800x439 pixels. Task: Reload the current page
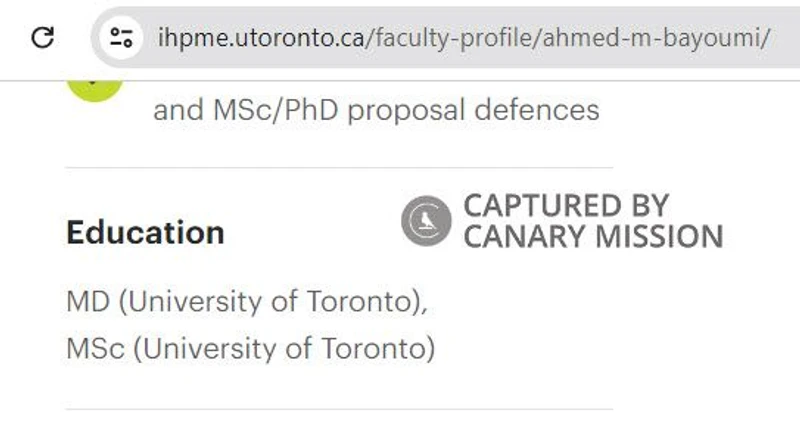click(x=43, y=37)
